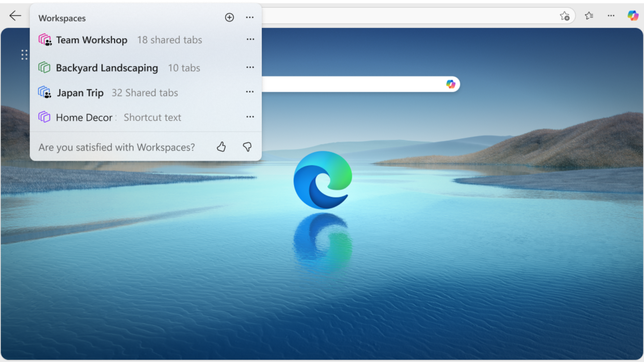Open the Japan Trip workspace
This screenshot has height=362, width=644.
click(80, 93)
